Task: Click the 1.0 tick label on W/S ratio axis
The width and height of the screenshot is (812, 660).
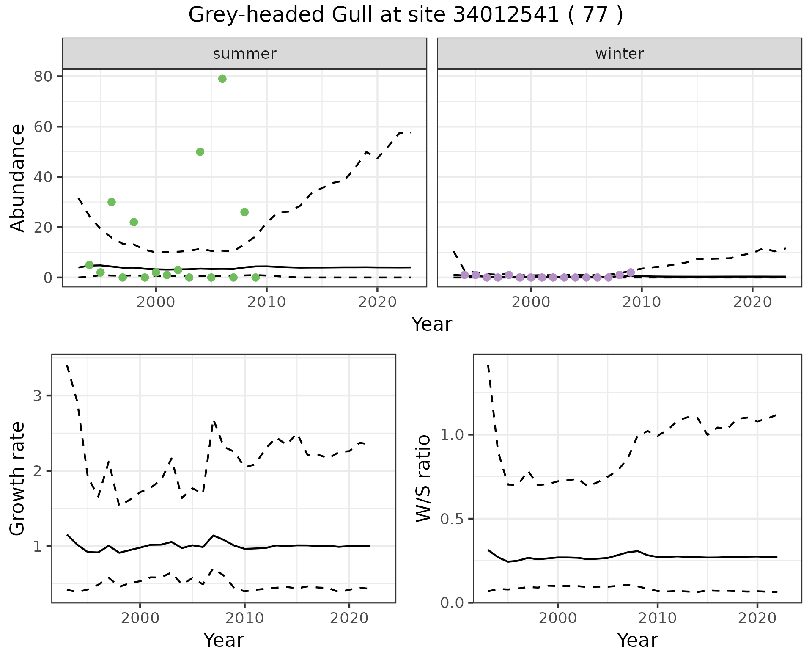Action: (453, 435)
